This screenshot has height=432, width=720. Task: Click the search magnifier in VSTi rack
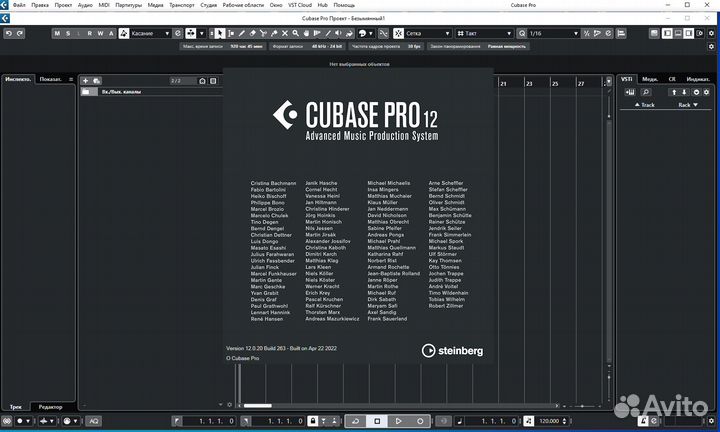tap(646, 92)
